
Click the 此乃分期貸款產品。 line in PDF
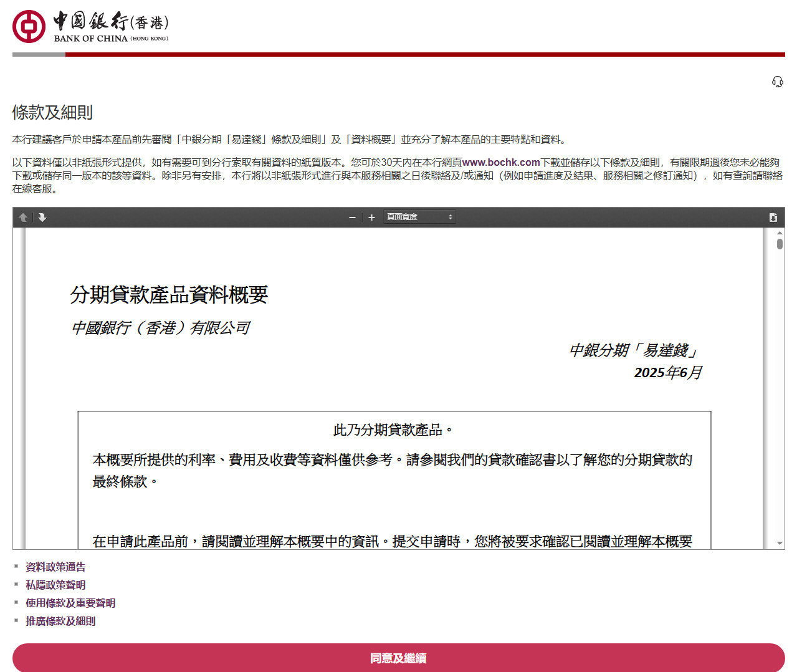pyautogui.click(x=394, y=430)
